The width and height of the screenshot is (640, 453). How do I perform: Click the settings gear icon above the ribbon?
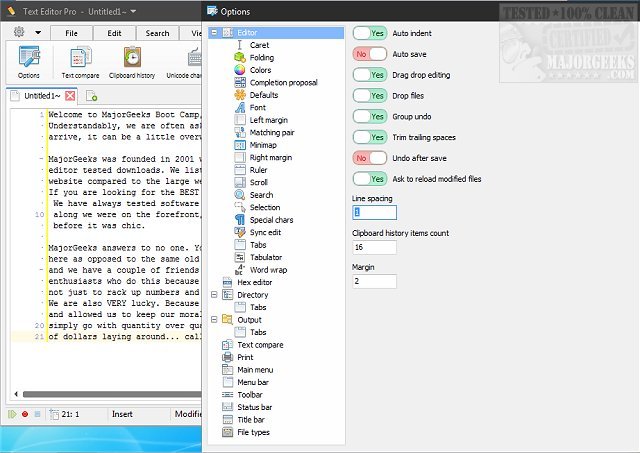(x=19, y=32)
